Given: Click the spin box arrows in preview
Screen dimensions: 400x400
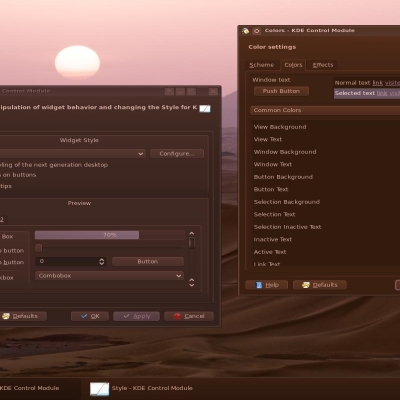Looking at the screenshot, I should [x=102, y=262].
